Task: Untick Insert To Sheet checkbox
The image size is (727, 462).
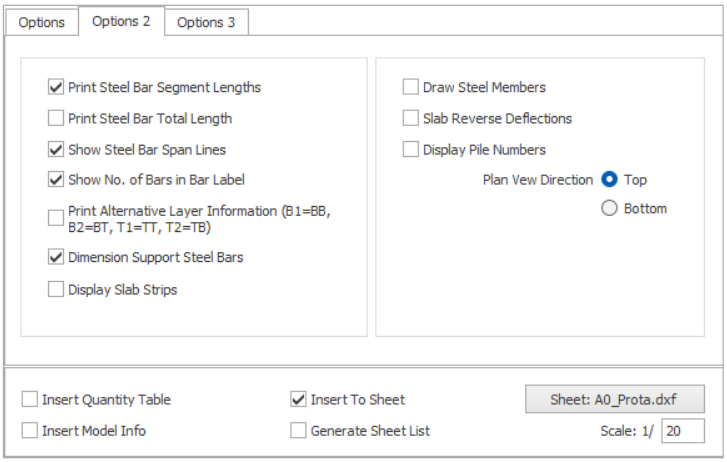Action: point(298,399)
